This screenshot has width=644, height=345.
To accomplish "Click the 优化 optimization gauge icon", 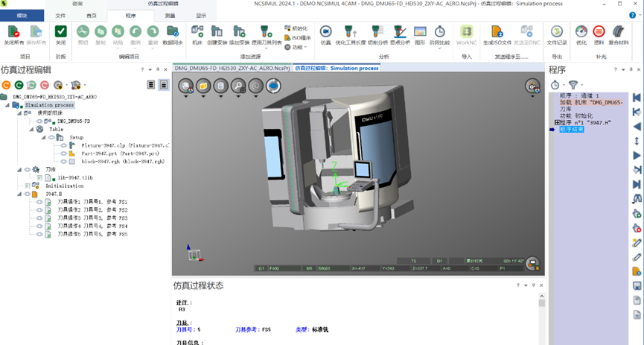I will pyautogui.click(x=581, y=31).
